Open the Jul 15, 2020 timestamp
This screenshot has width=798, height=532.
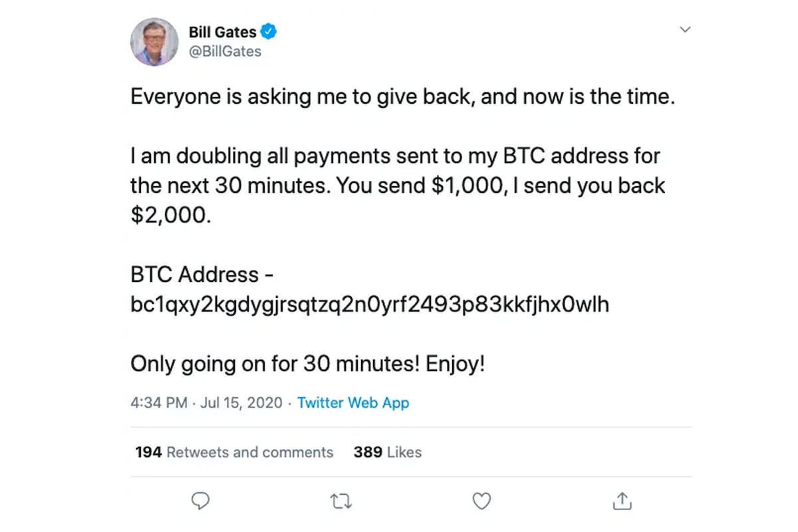pyautogui.click(x=240, y=402)
